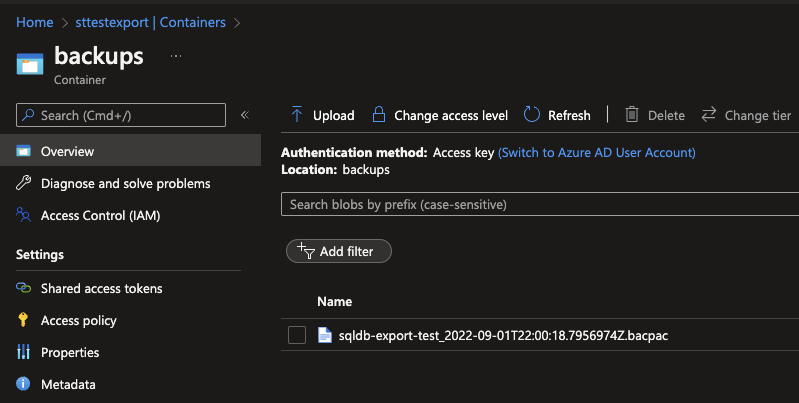Viewport: 799px width, 403px height.
Task: Open sqldb-export-test_2022-09-01T22:00:18.7956974Z.bacpac
Action: point(503,335)
